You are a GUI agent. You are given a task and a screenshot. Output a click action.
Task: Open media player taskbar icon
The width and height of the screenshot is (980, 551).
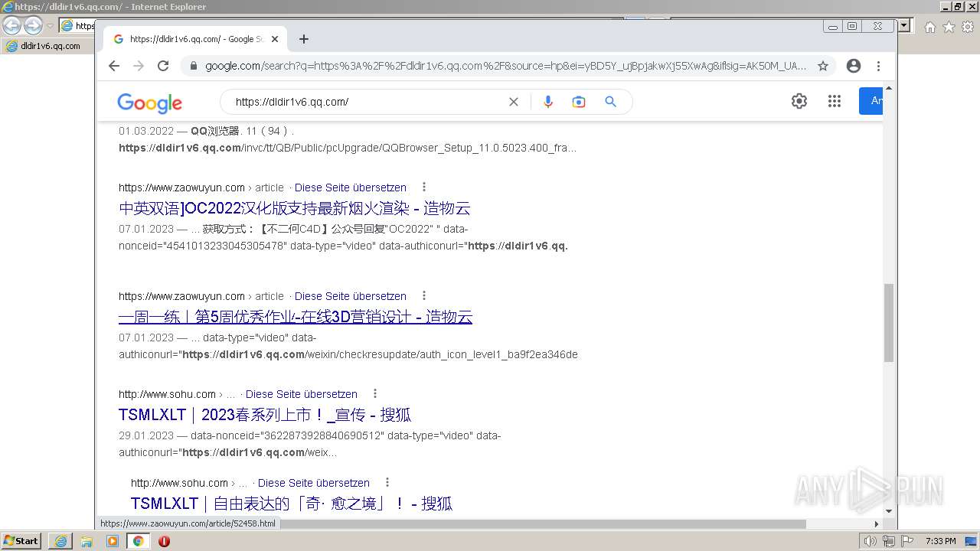[113, 541]
